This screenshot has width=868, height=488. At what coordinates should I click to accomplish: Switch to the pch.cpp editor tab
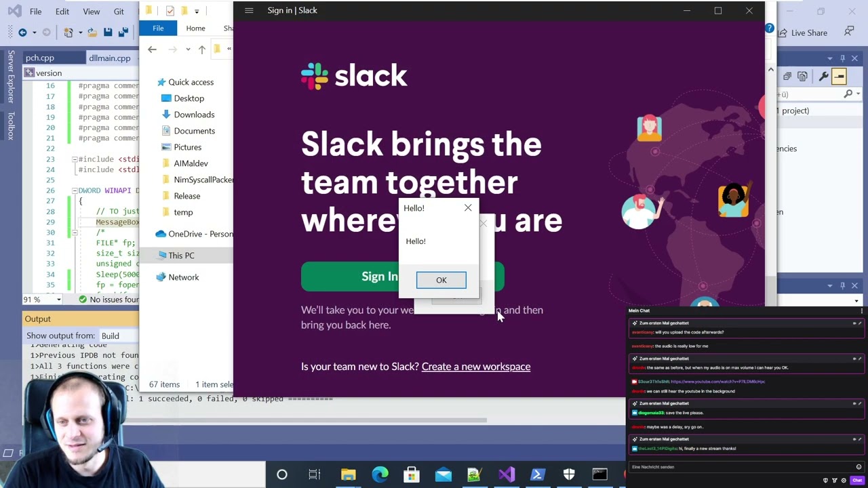click(40, 58)
